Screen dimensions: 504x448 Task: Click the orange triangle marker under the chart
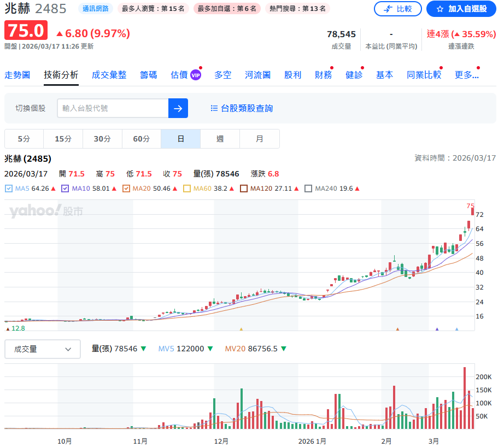coord(397,329)
